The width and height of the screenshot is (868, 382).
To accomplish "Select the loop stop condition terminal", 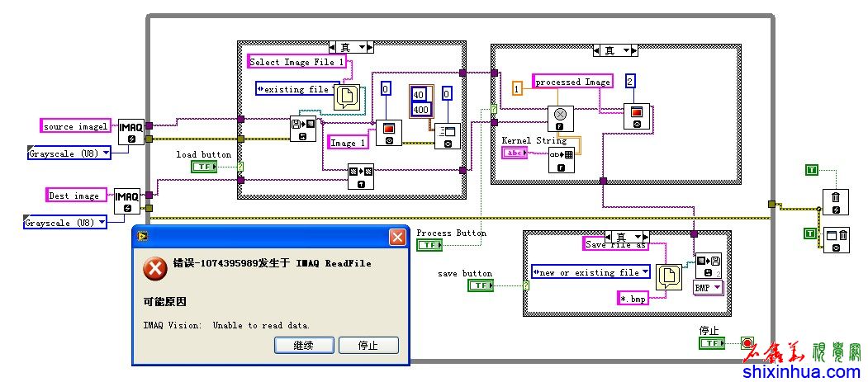I will 747,343.
